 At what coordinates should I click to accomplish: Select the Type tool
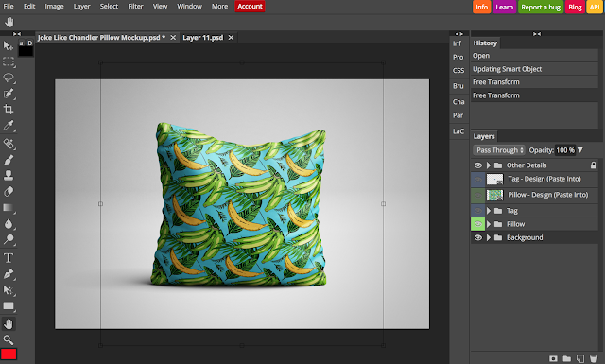tap(9, 258)
